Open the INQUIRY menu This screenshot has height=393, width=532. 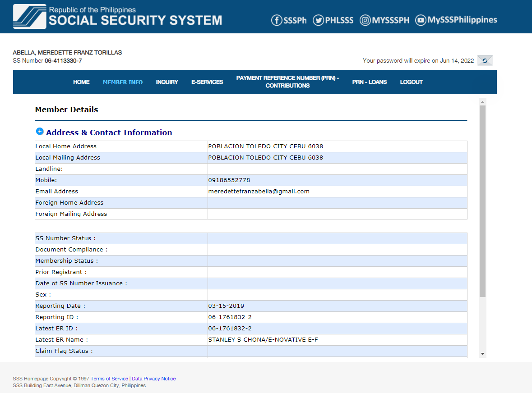coord(167,82)
